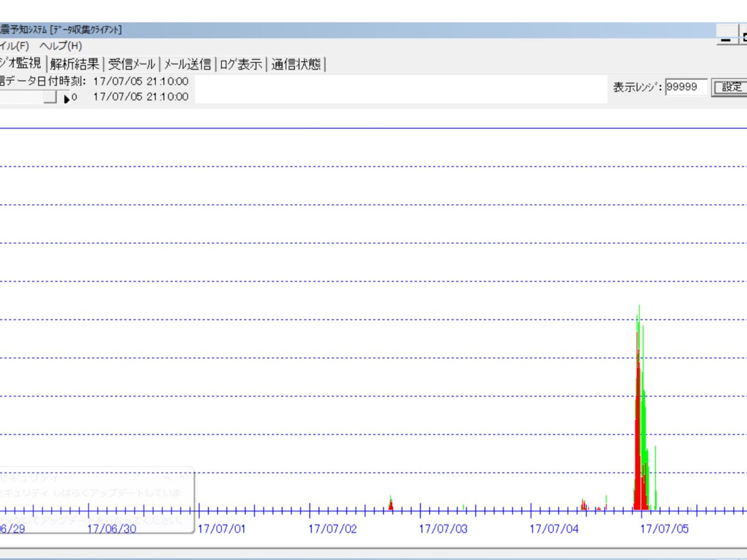Viewport: 747px width, 560px height.
Task: Click the 17/07/01 date label on axis
Action: point(222,529)
